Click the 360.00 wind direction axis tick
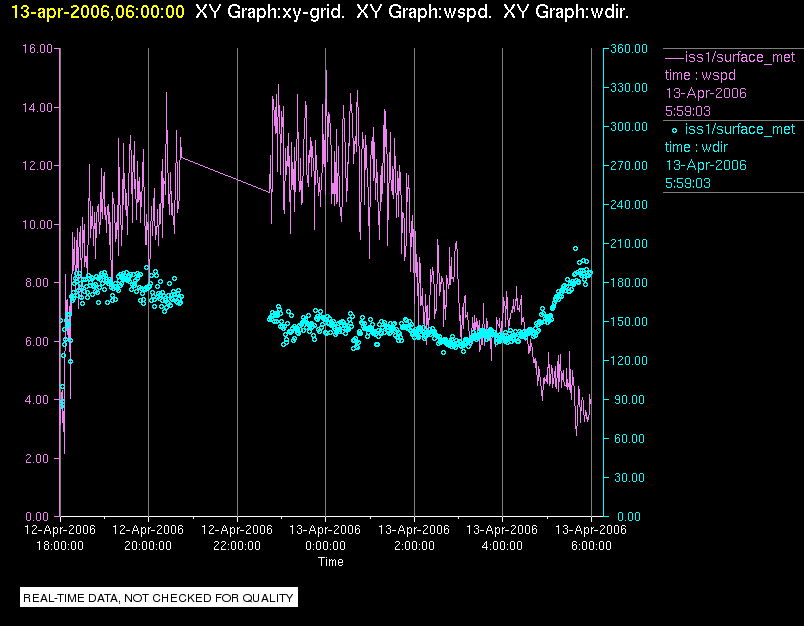 [629, 49]
